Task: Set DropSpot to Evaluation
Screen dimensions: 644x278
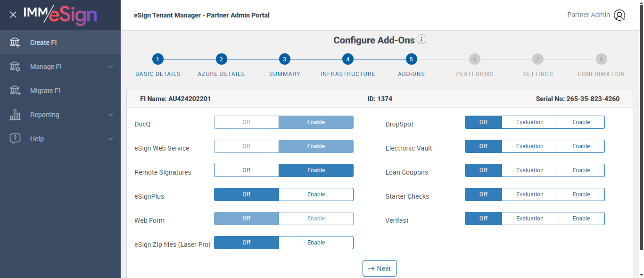Action: [x=529, y=122]
